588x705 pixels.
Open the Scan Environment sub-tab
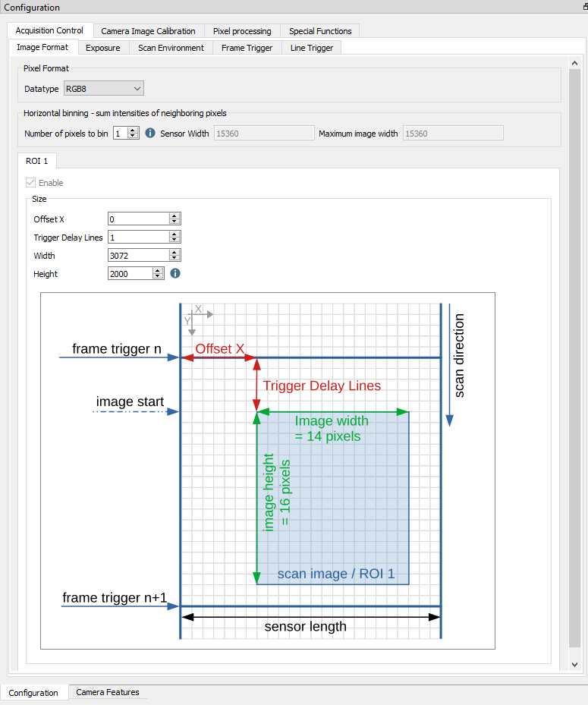pyautogui.click(x=171, y=48)
